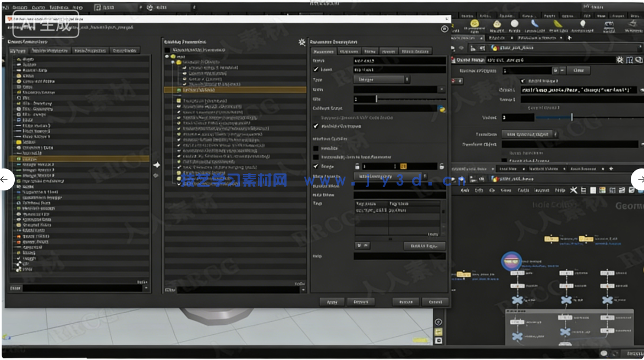Screen dimensions: 644x360
Task: Click the light bulb shelf tool icon
Action: [582, 24]
